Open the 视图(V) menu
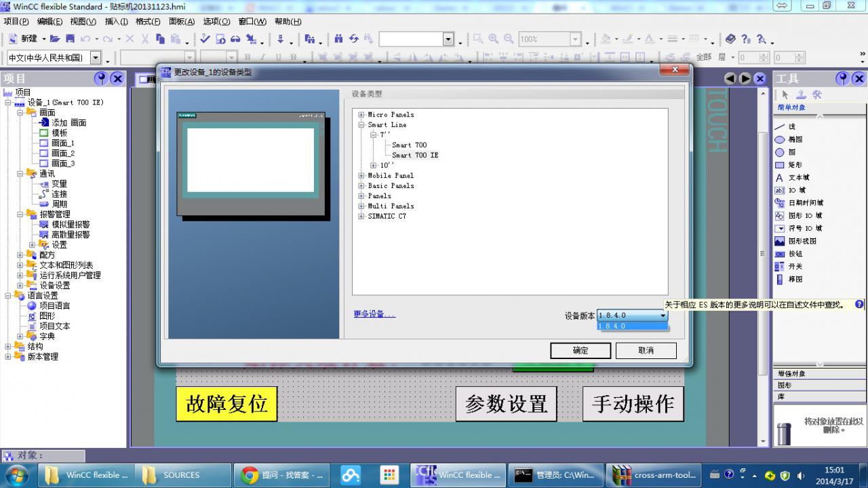Screen dimensions: 868x488 83,22
